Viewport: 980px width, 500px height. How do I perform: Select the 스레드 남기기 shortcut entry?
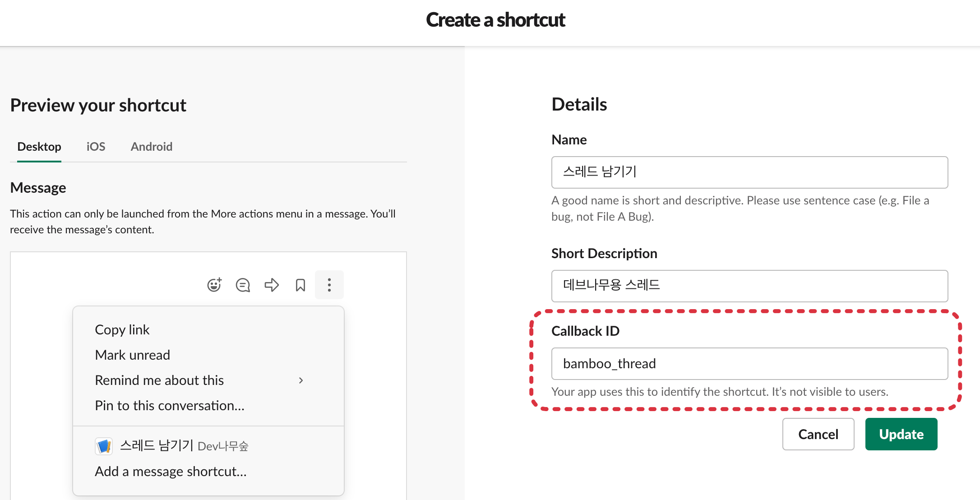pyautogui.click(x=157, y=446)
